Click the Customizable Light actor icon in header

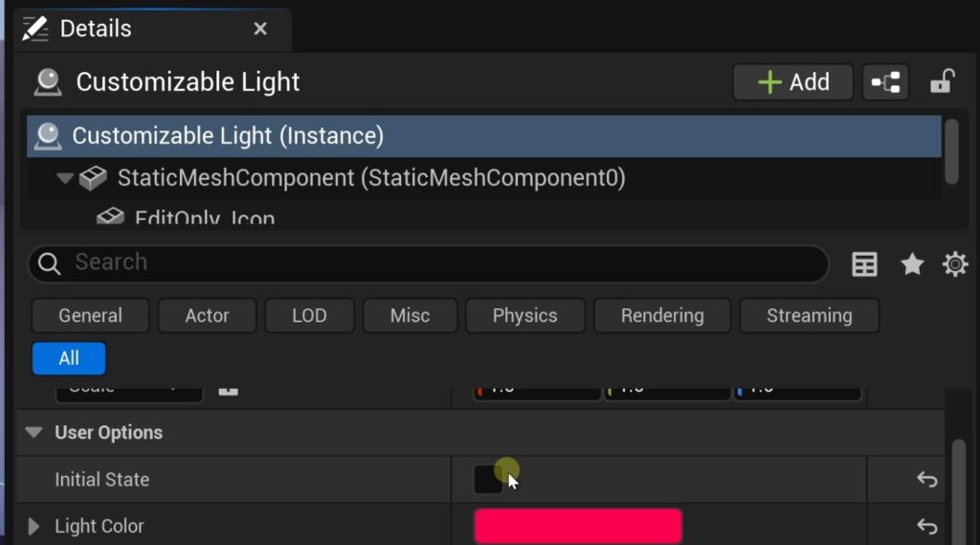coord(47,82)
